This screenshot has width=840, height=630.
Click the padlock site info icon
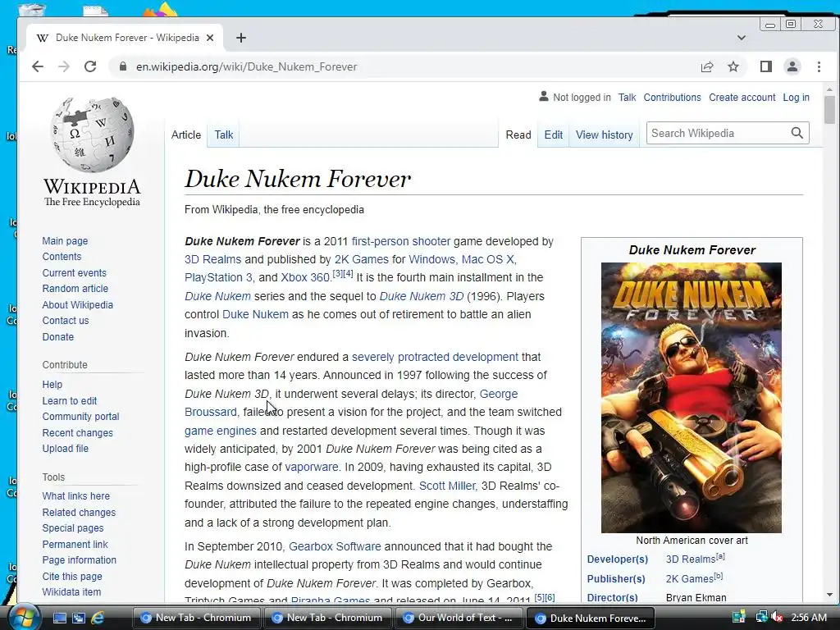123,66
